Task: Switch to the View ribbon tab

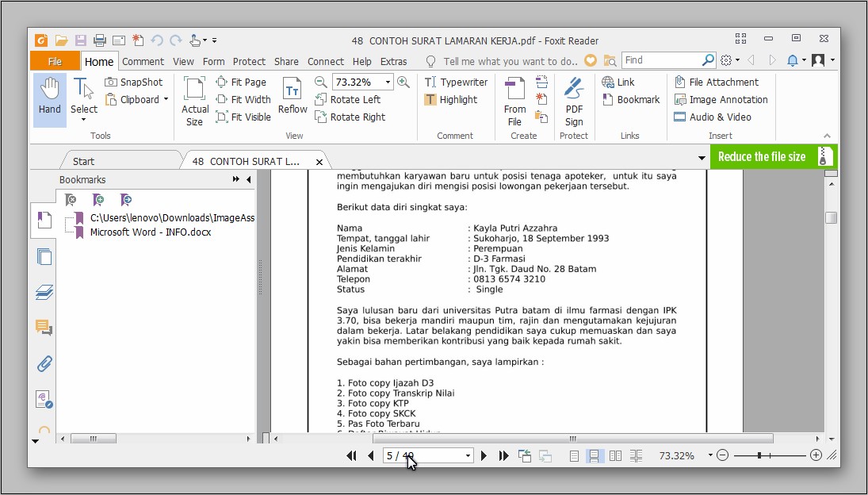Action: [183, 61]
